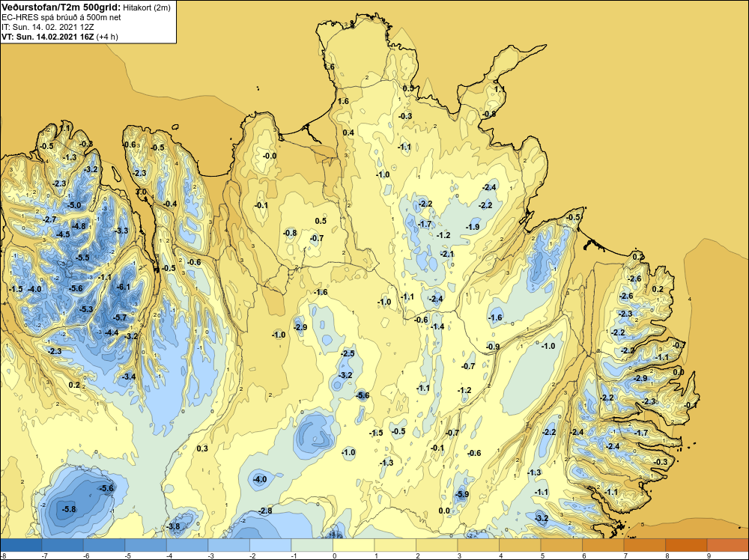Click the -4.8 temperature label
749x560 pixels.
click(79, 226)
